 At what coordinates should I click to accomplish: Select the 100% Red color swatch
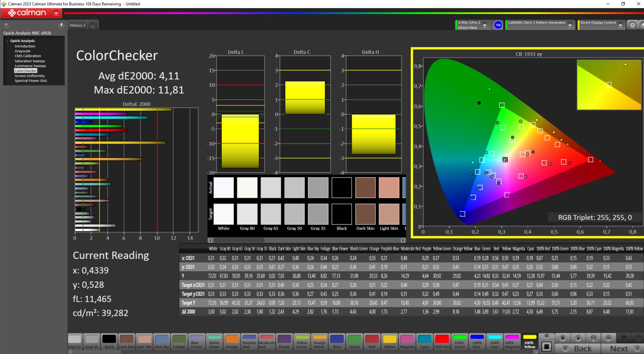coord(442,342)
